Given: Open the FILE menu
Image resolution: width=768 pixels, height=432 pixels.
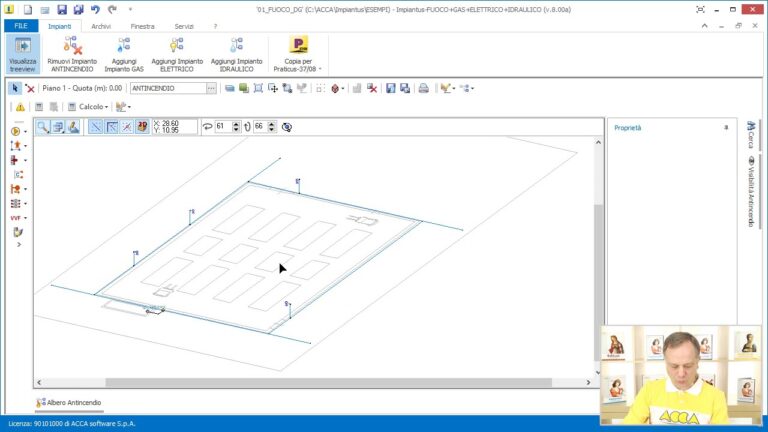Looking at the screenshot, I should (21, 26).
